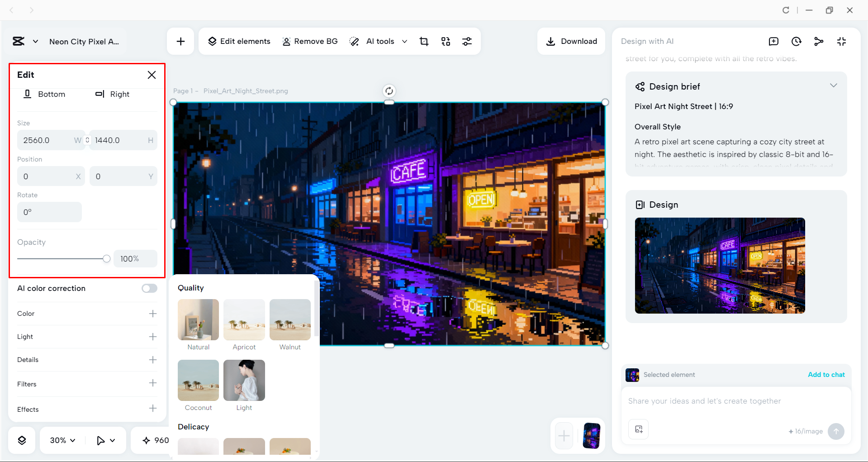Click the selected element thumbnail icon
Viewport: 868px width, 462px height.
click(x=632, y=375)
